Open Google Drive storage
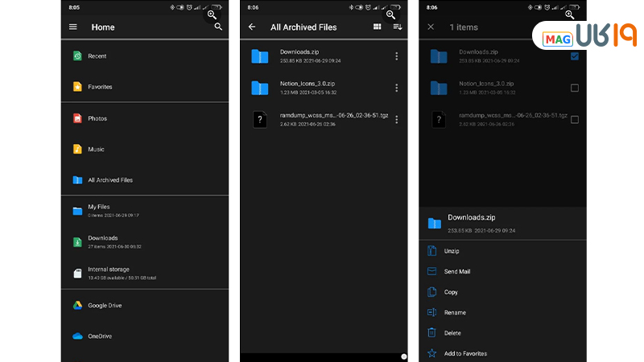This screenshot has width=644, height=362. pos(104,306)
